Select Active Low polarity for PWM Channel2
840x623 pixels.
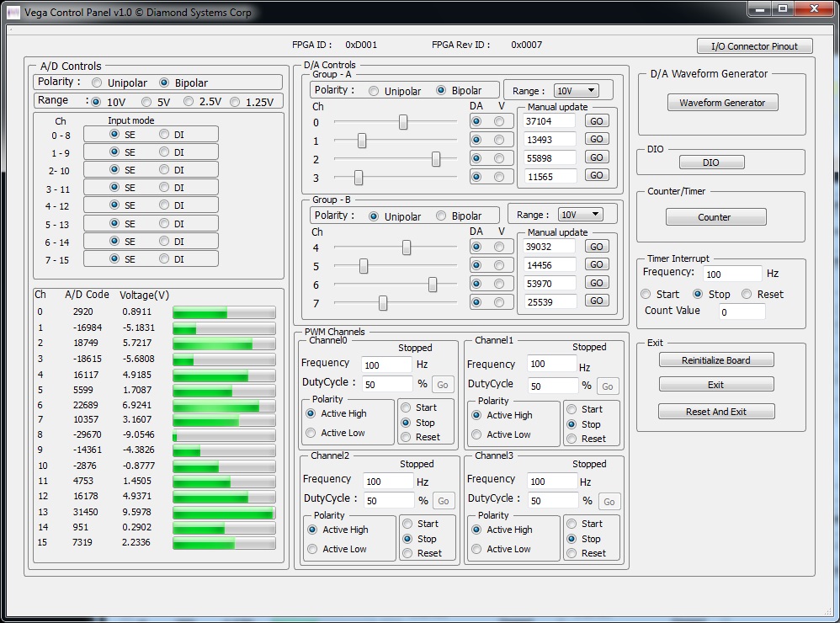pyautogui.click(x=311, y=549)
